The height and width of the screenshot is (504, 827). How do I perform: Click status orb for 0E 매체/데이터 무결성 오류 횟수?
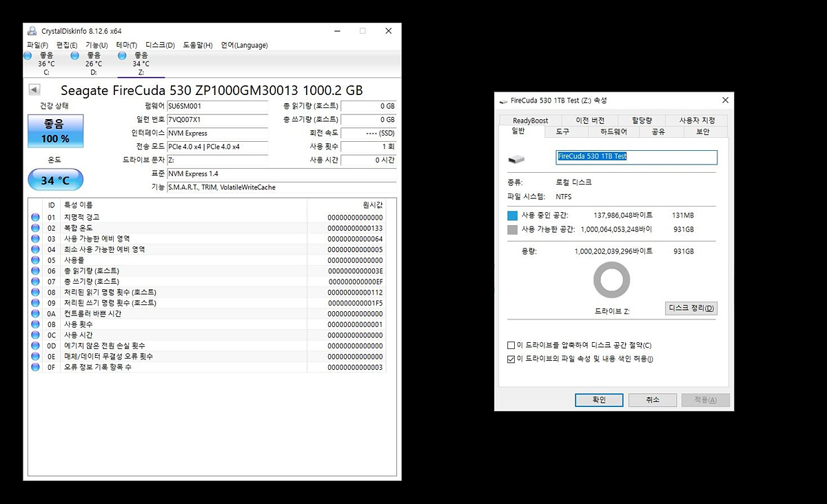[35, 356]
